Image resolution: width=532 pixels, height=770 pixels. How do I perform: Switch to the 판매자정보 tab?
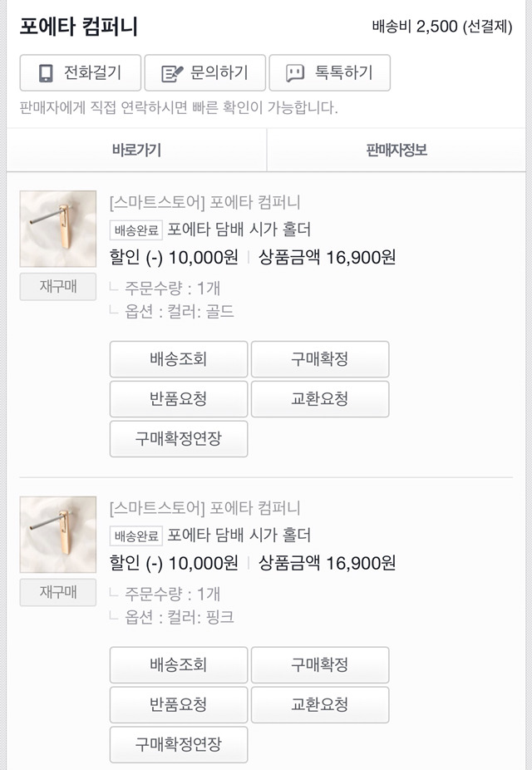[x=397, y=151]
